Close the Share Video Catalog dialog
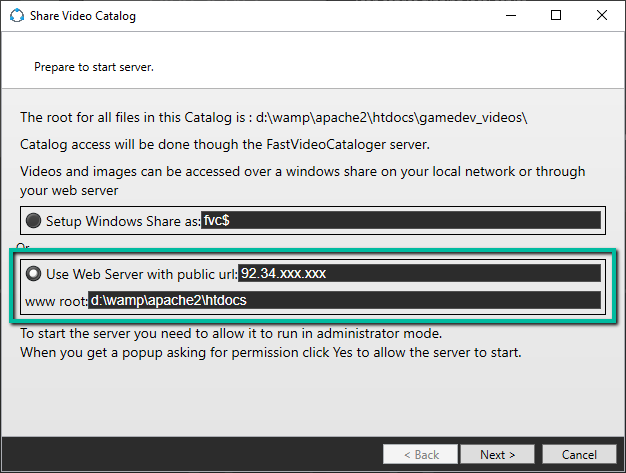Viewport: 626px width, 473px height. [x=602, y=16]
